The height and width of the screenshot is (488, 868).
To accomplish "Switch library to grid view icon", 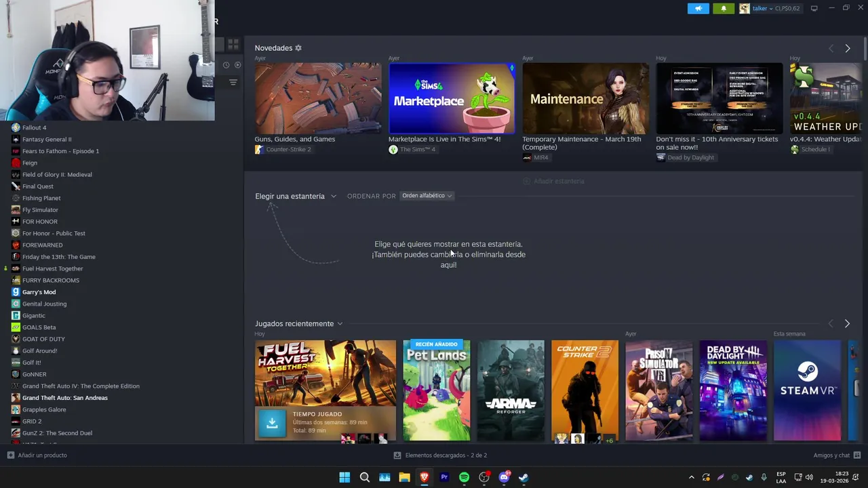I will click(x=233, y=44).
